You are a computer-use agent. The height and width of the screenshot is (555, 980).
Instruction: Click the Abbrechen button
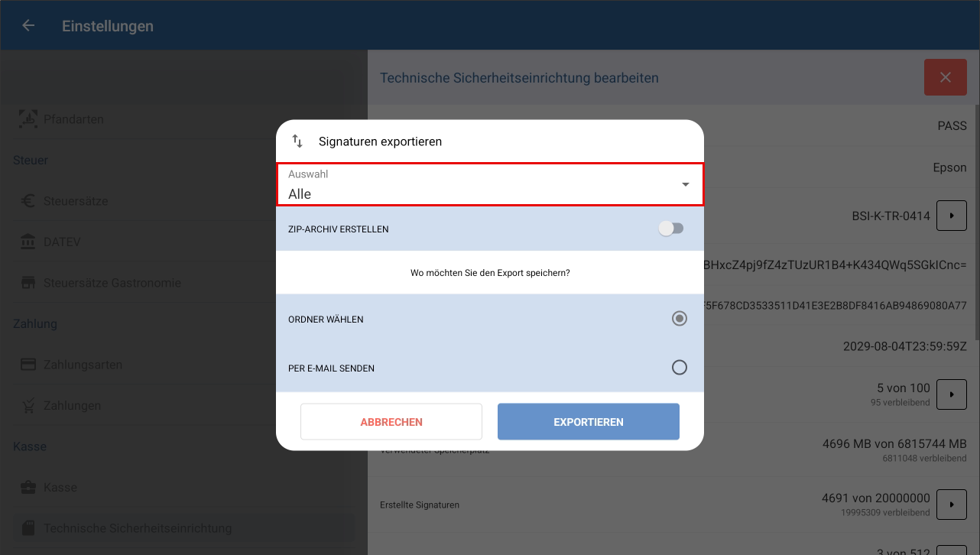point(391,422)
